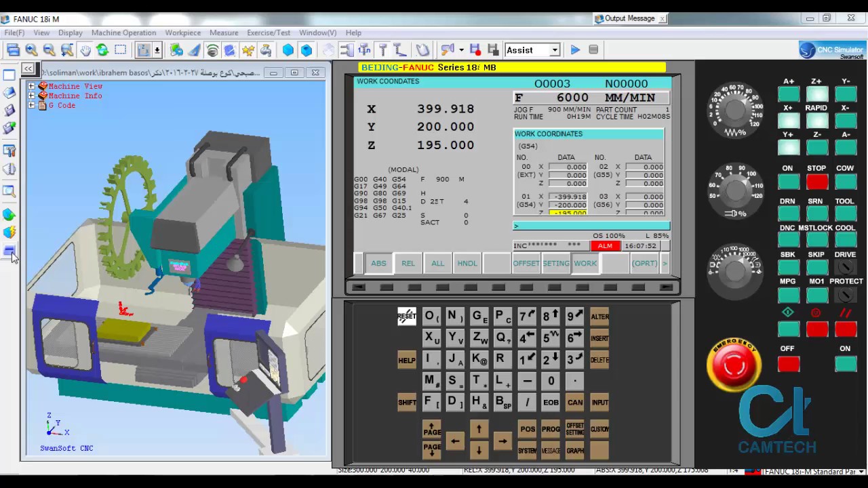Click the red ALM alarm indicator
The width and height of the screenshot is (868, 488).
tap(605, 246)
